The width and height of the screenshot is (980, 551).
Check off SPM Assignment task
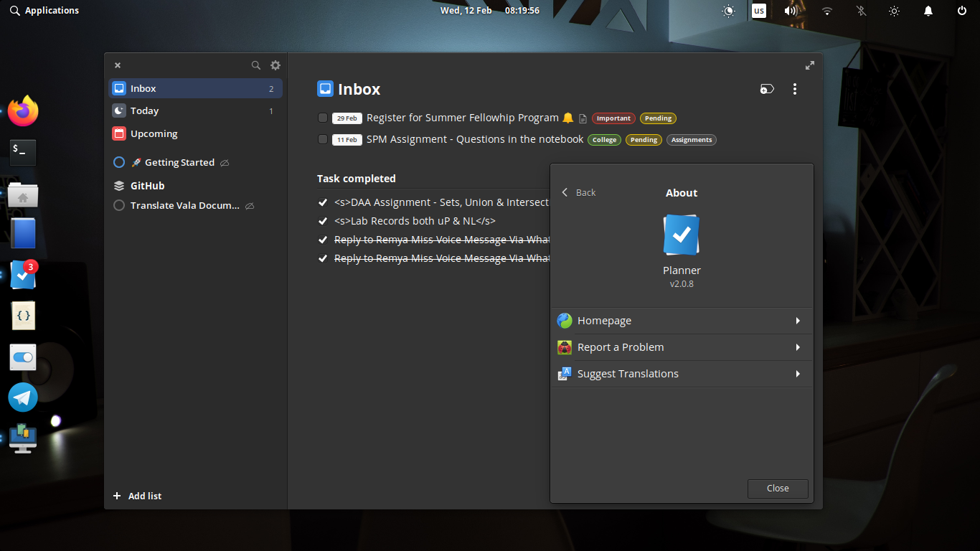point(323,139)
